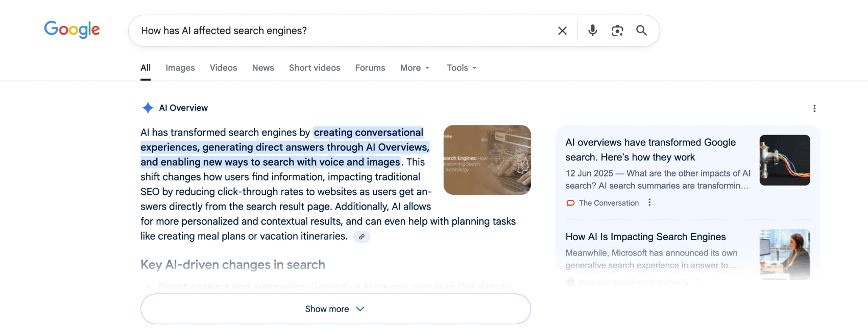
Task: Click the source link chip icon after the summary
Action: pyautogui.click(x=361, y=237)
